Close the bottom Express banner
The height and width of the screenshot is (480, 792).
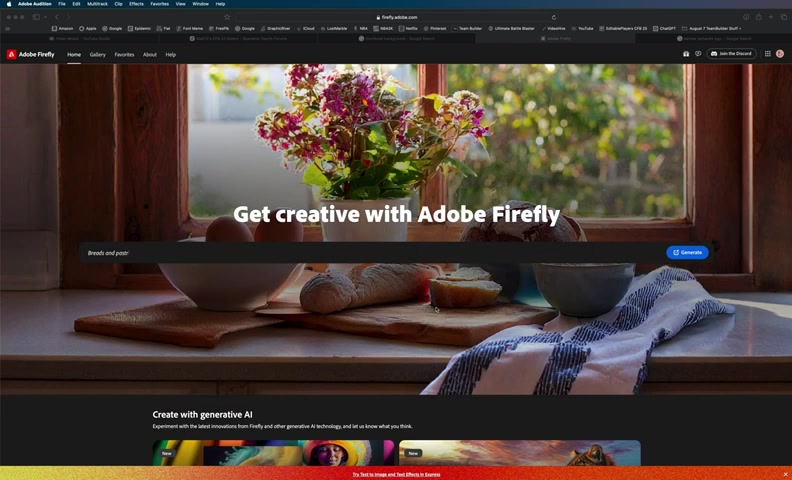[x=785, y=474]
